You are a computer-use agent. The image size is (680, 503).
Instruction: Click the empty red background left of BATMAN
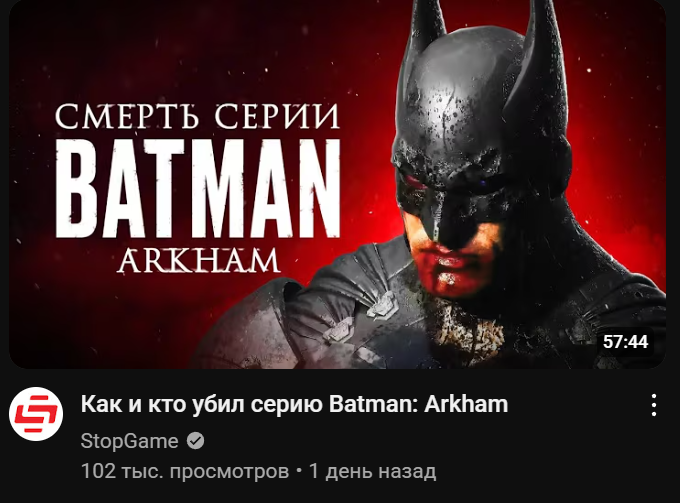31,189
